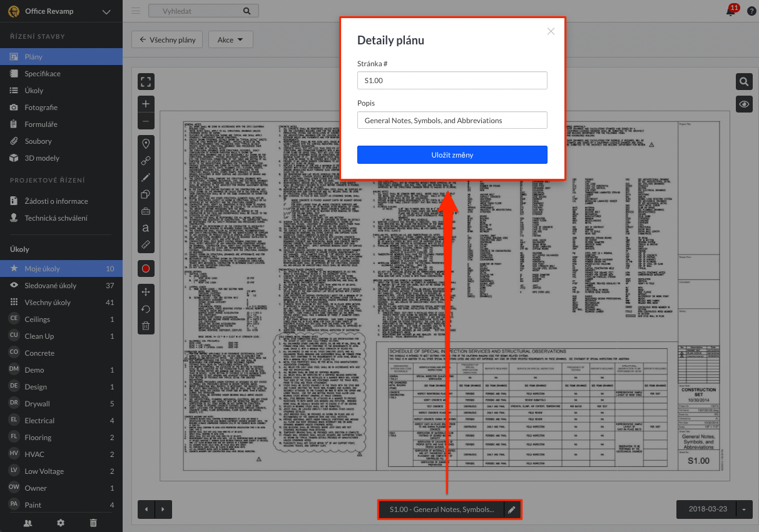The height and width of the screenshot is (532, 759).
Task: Go back to Všechny plány
Action: tap(168, 39)
